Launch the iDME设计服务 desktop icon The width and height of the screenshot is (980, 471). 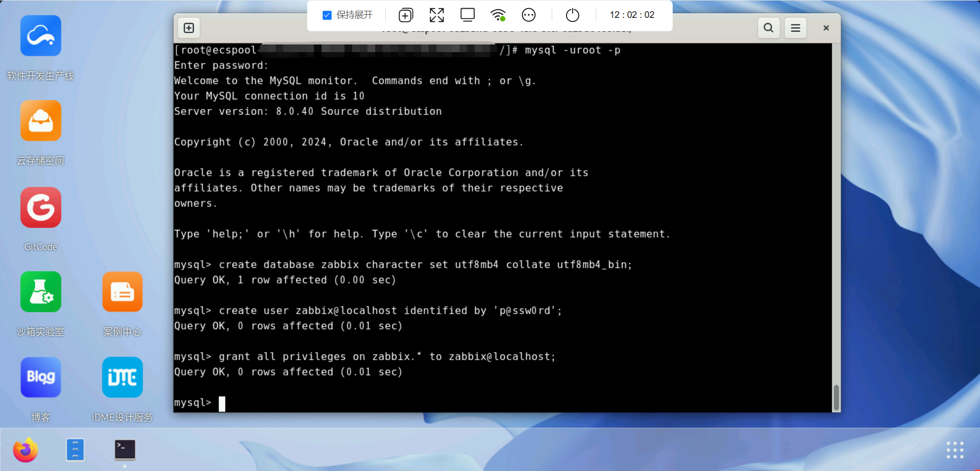[x=122, y=377]
